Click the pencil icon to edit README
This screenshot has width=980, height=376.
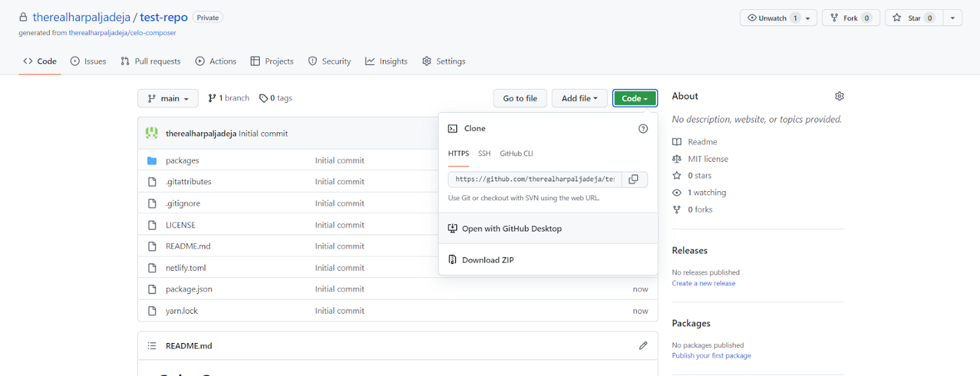643,346
